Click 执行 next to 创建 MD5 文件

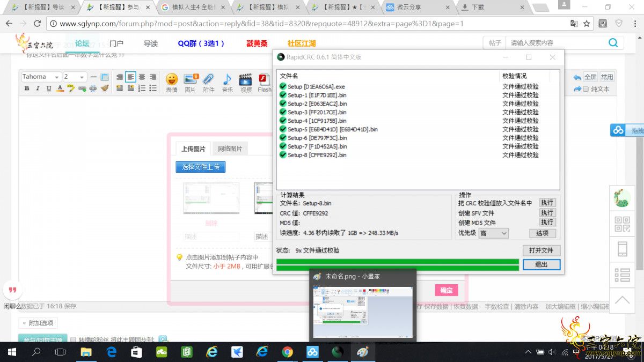pos(547,222)
